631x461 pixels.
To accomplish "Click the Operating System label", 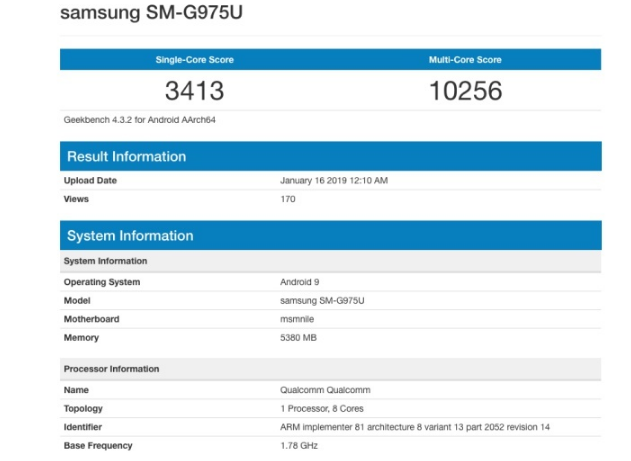I will 102,282.
